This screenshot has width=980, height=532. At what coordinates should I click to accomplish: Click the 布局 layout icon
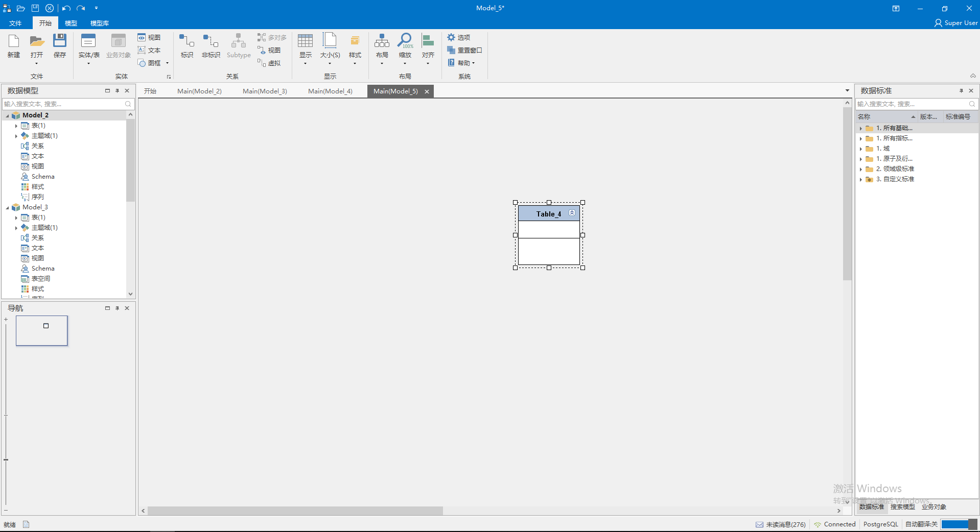pos(382,41)
